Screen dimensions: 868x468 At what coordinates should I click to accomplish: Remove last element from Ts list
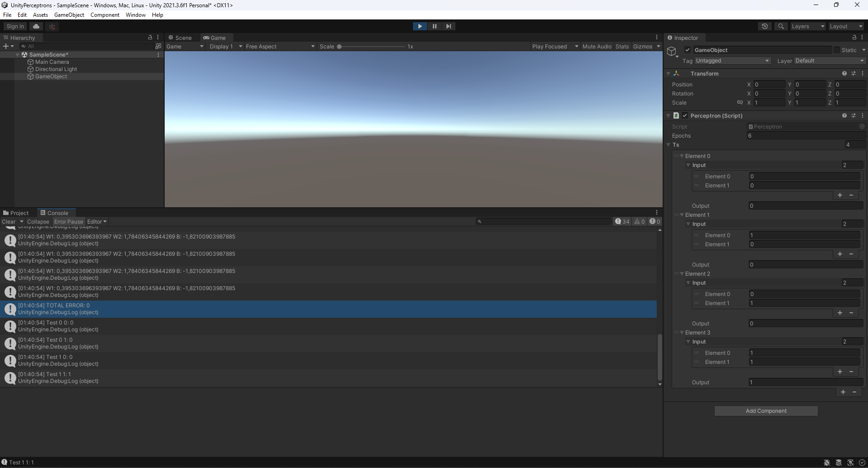click(x=854, y=392)
